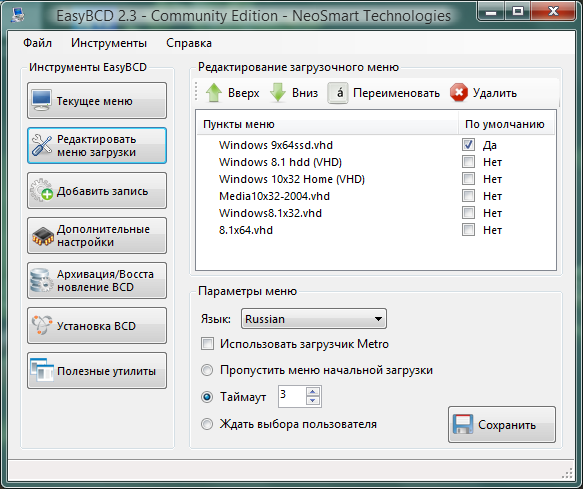Select the Таймаут radio button
Image resolution: width=583 pixels, height=489 pixels.
207,397
